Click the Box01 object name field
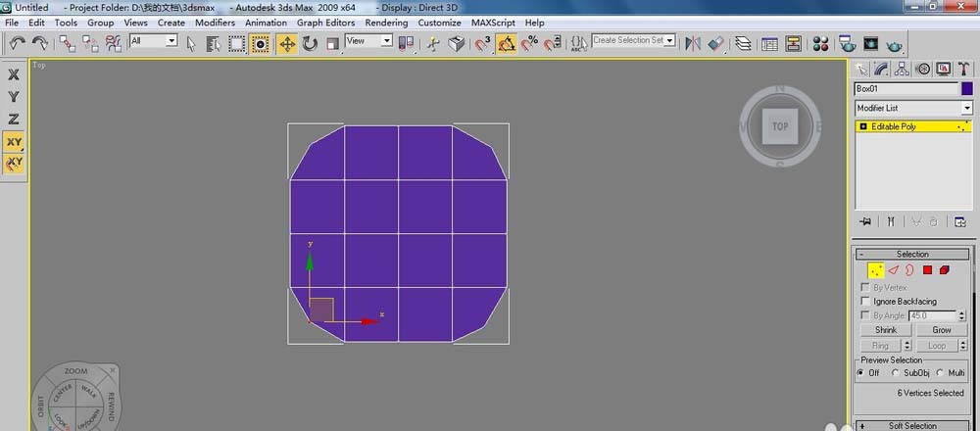The height and width of the screenshot is (431, 980). (906, 89)
